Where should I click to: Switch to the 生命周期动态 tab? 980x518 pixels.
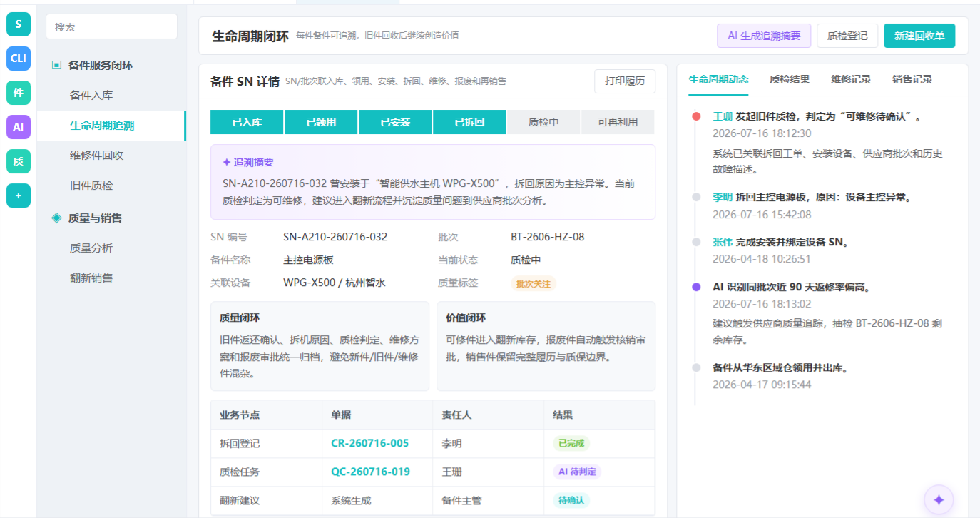point(718,80)
